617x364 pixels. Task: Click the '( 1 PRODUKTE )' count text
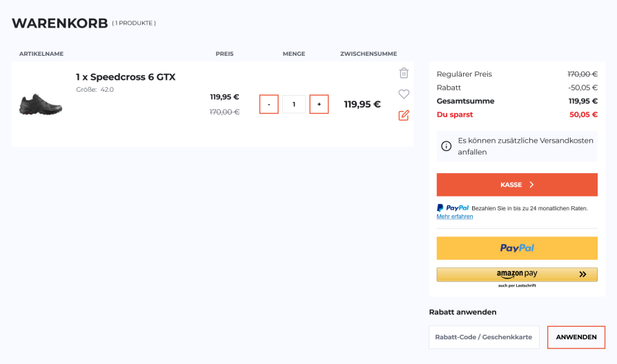(134, 23)
